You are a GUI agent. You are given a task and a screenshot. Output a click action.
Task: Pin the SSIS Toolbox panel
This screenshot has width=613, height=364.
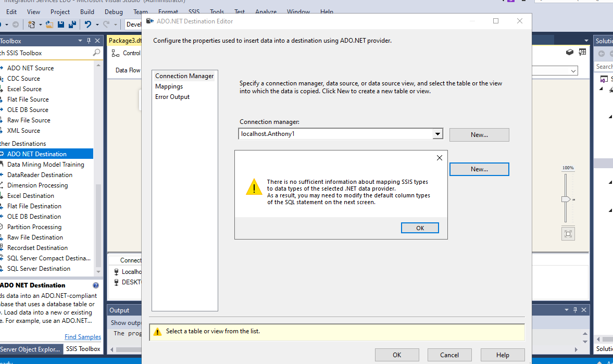(x=89, y=41)
